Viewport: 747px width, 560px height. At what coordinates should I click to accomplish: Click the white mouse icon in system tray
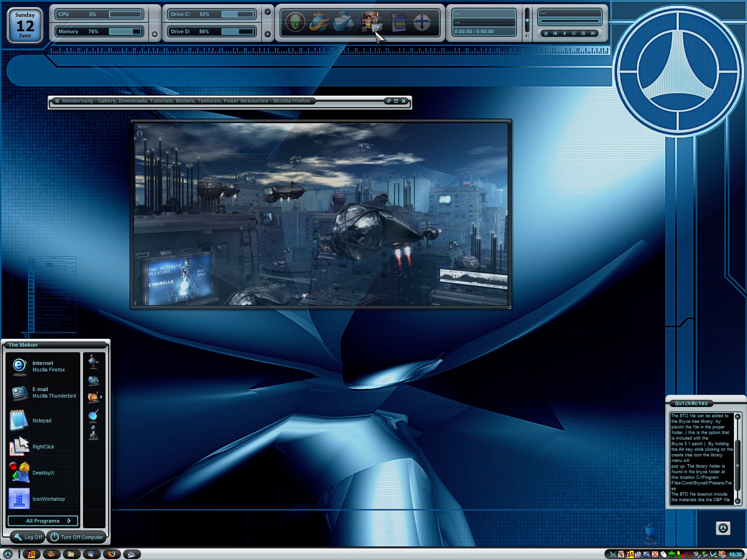(x=663, y=554)
